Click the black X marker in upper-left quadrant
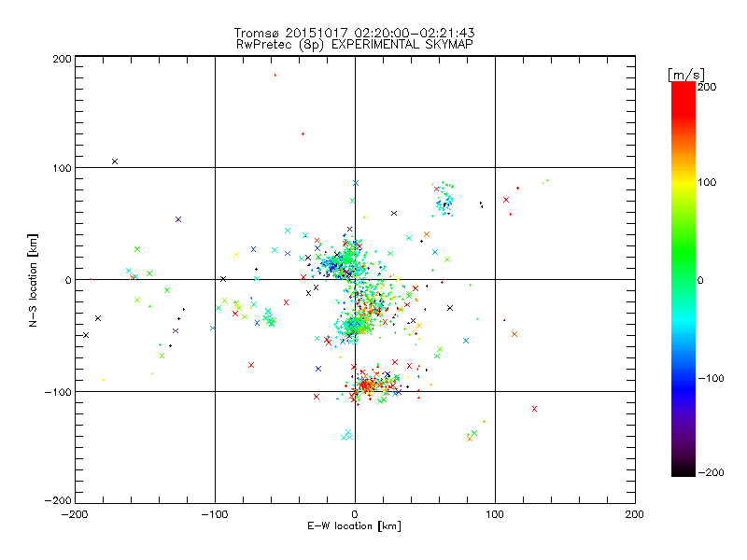This screenshot has height=560, width=747. coord(115,161)
